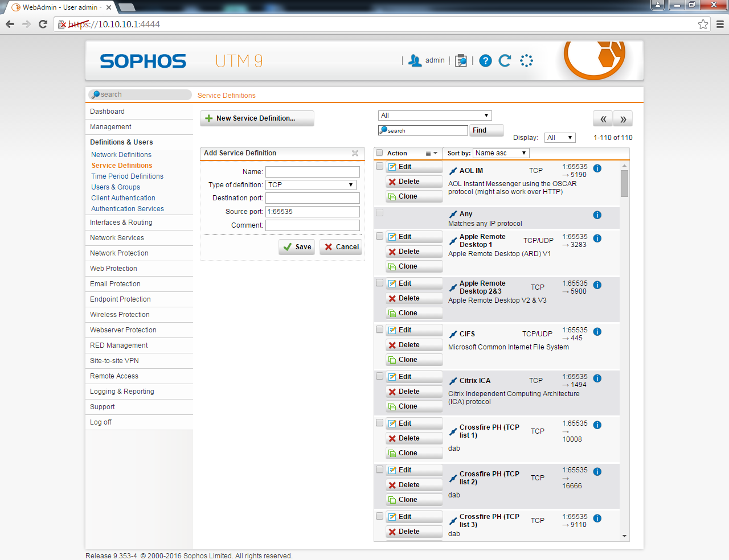Screen dimensions: 729x560
Task: Select the Crossfire PH TCP list 2 checkbox
Action: (379, 469)
